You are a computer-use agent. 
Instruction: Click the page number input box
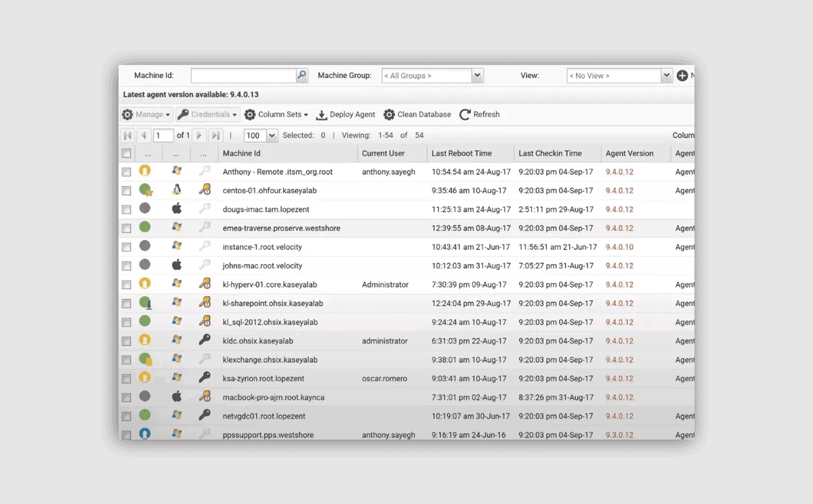pos(163,135)
